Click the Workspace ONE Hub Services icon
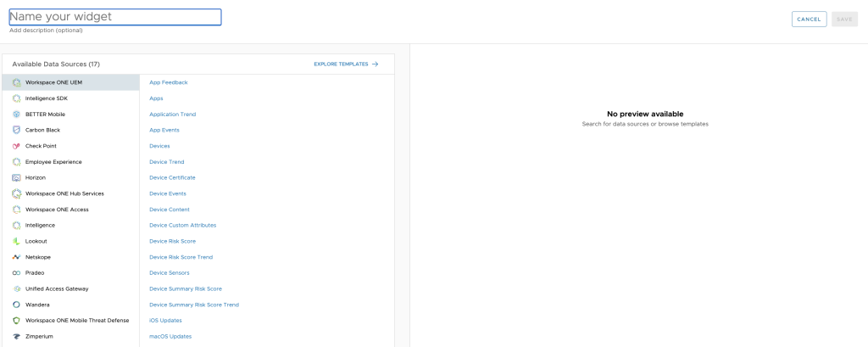Screen dimensions: 868x347 coord(17,194)
